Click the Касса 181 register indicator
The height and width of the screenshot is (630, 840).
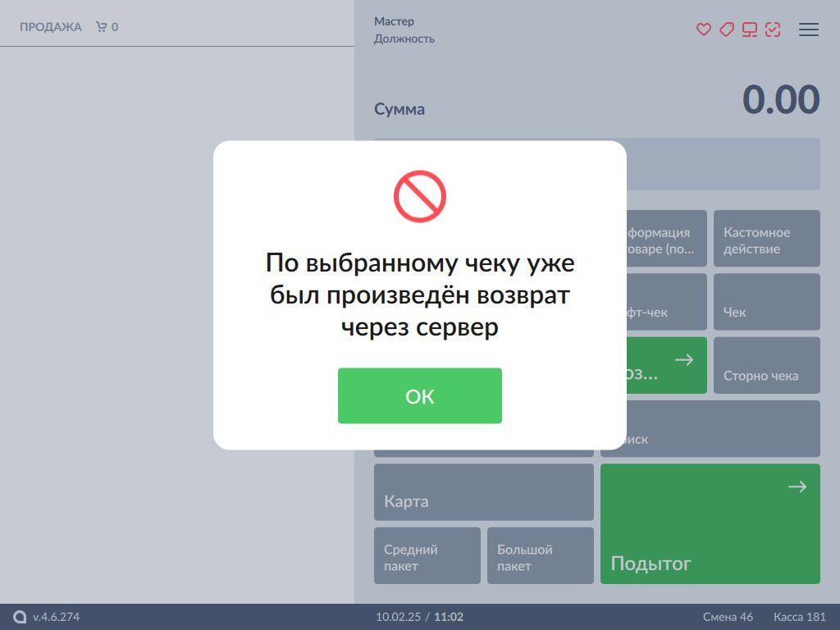point(799,617)
